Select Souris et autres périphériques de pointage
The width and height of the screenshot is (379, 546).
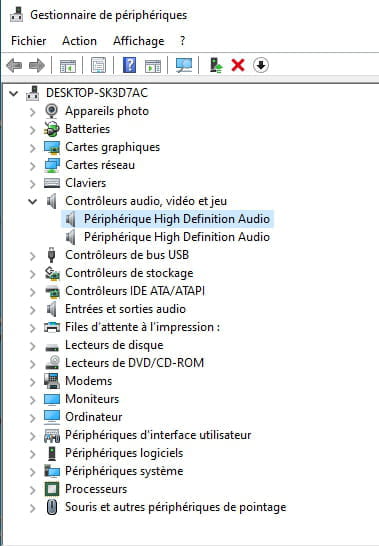pyautogui.click(x=176, y=507)
